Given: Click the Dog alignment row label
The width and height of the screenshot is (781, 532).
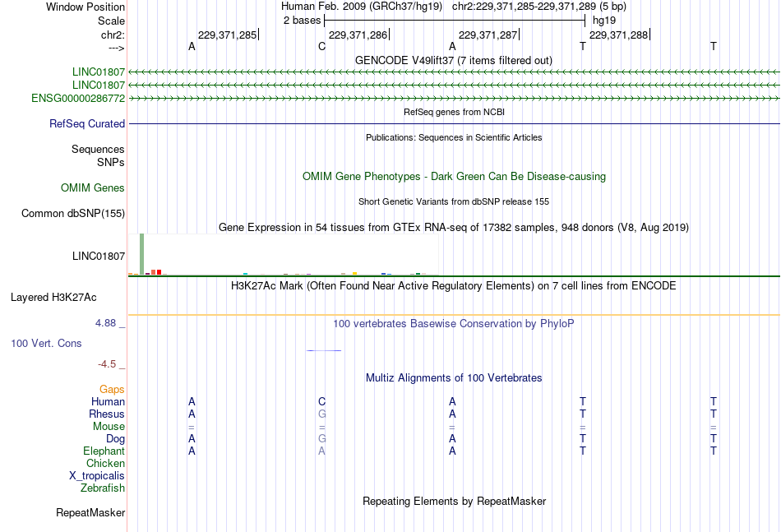Looking at the screenshot, I should pos(115,439).
